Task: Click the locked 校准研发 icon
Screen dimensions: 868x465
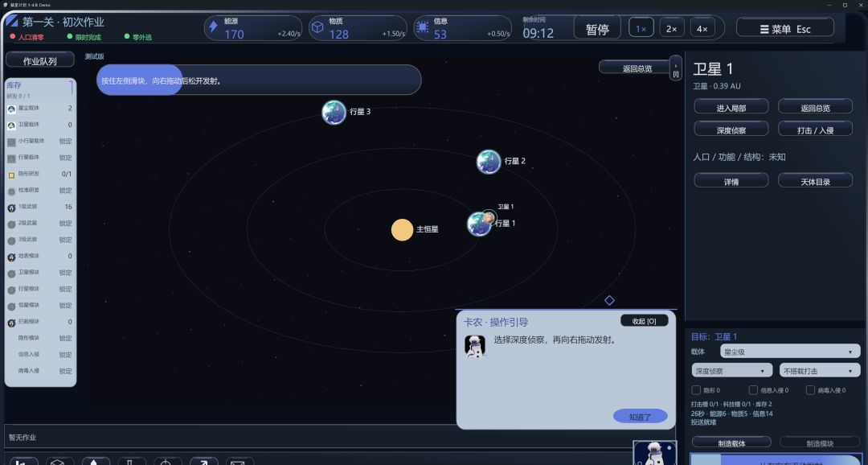Action: coord(11,191)
